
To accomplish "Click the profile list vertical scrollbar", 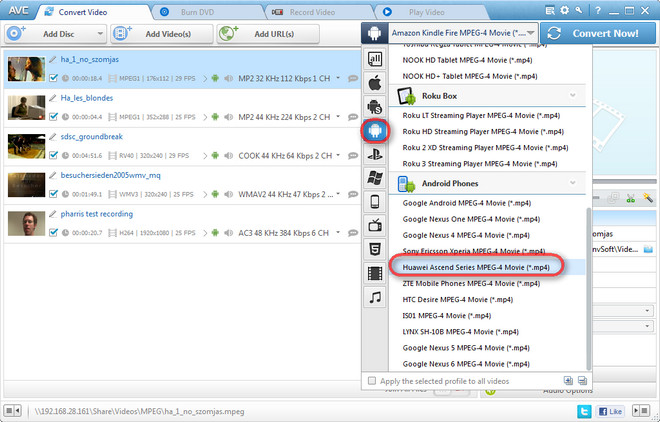I will point(588,289).
